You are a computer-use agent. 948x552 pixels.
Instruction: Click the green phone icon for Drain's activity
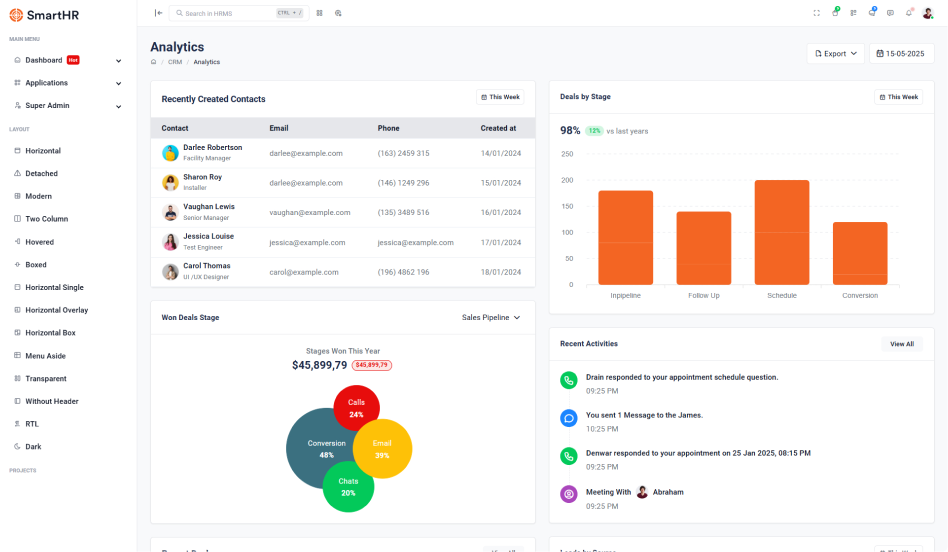569,380
